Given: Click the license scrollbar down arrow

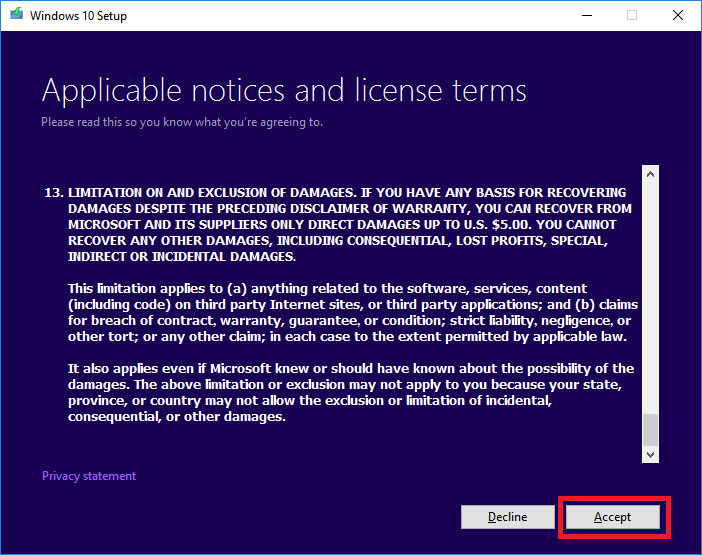Looking at the screenshot, I should [651, 454].
